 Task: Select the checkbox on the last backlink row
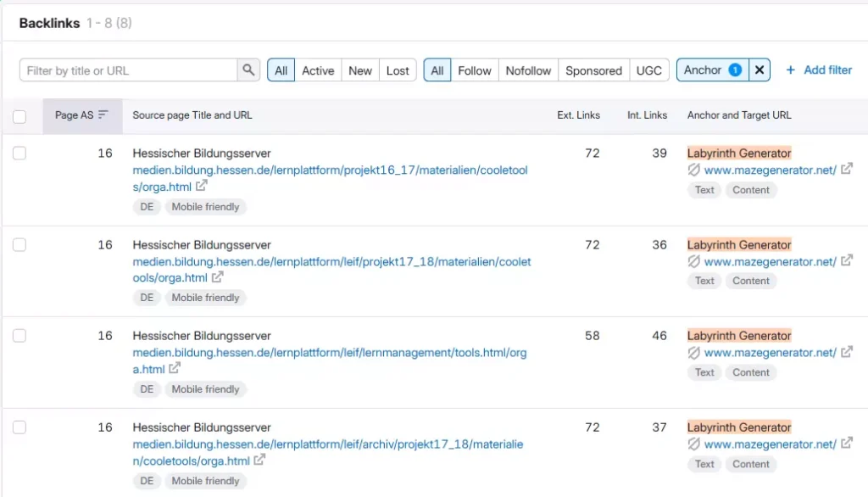tap(19, 427)
